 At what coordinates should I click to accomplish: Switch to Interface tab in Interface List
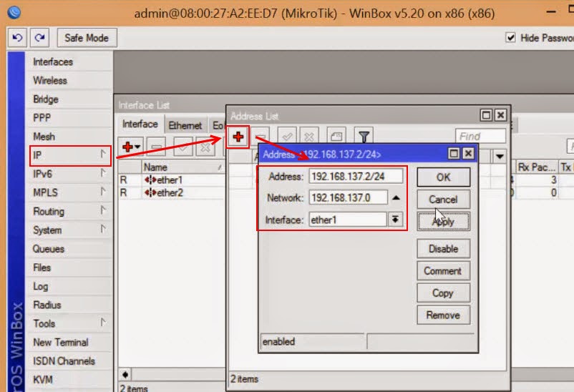(140, 124)
